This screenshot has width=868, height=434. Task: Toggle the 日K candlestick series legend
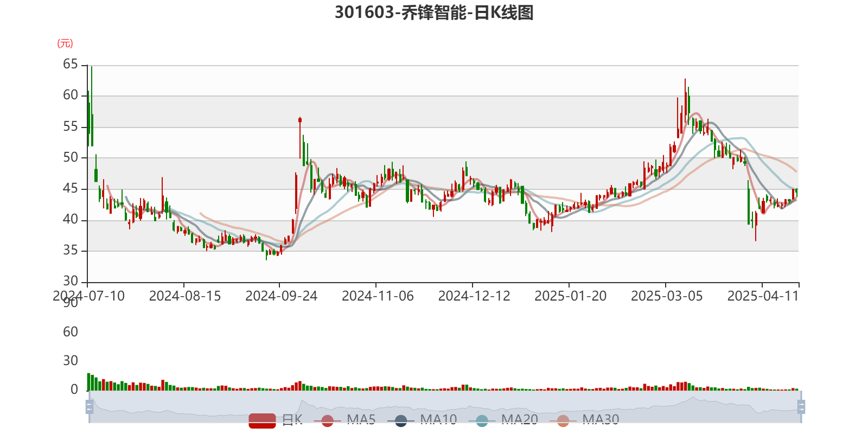coord(276,420)
